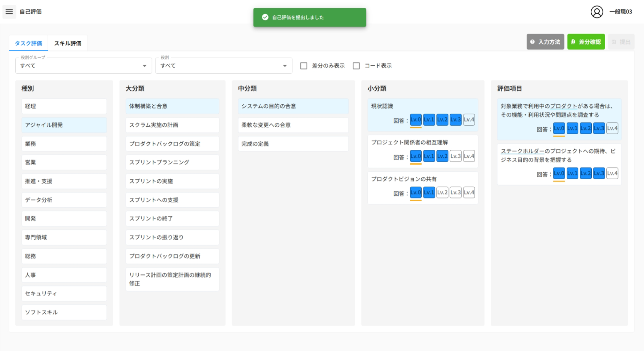The height and width of the screenshot is (351, 644).
Task: Click the 差分確認 button
Action: point(586,42)
